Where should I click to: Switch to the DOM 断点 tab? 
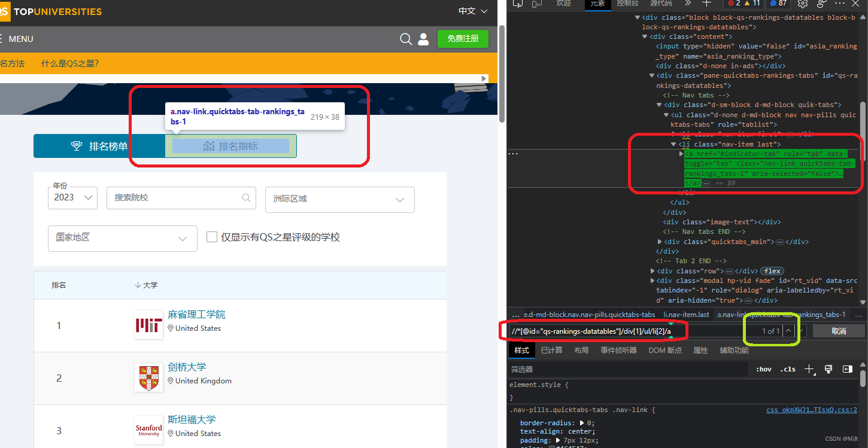pyautogui.click(x=665, y=350)
